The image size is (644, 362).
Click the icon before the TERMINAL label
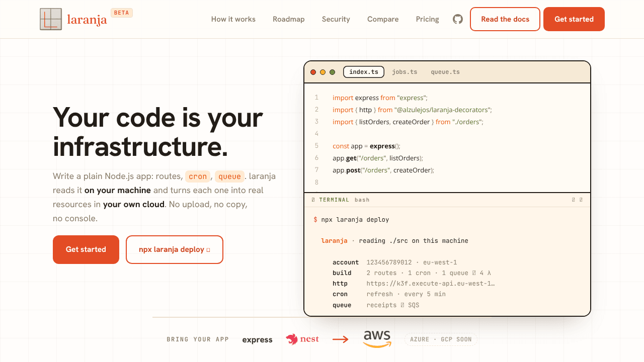313,200
